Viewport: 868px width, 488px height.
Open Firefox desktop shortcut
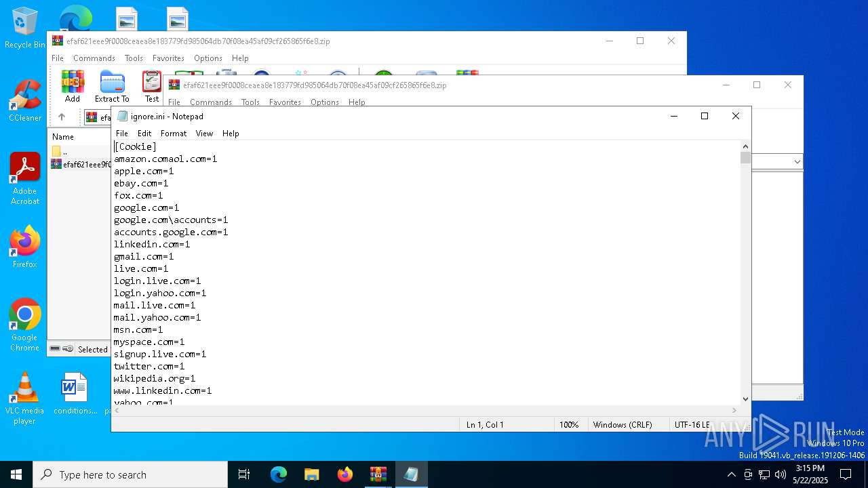(x=25, y=247)
